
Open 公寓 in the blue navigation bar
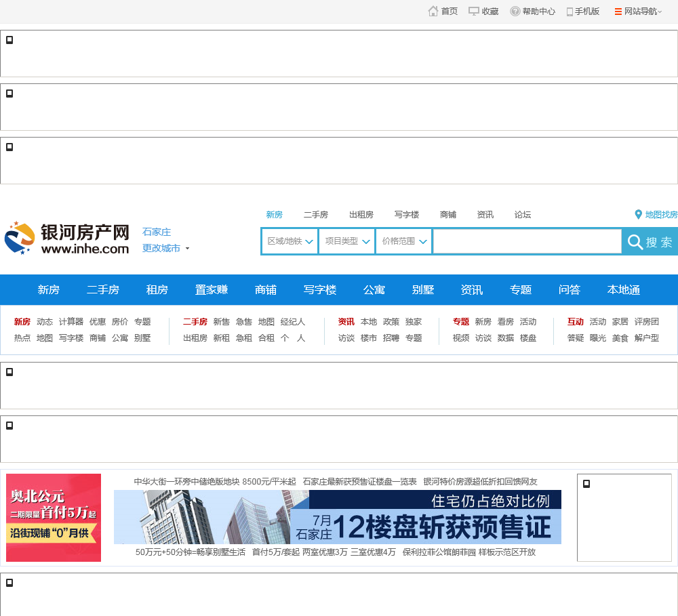tap(374, 289)
